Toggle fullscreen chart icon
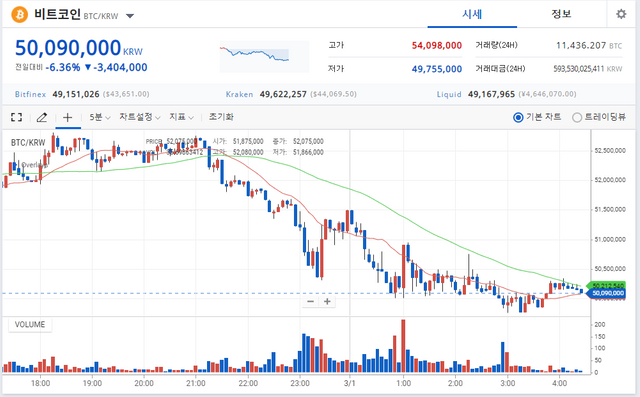Screen dimensions: 640x397 point(16,118)
